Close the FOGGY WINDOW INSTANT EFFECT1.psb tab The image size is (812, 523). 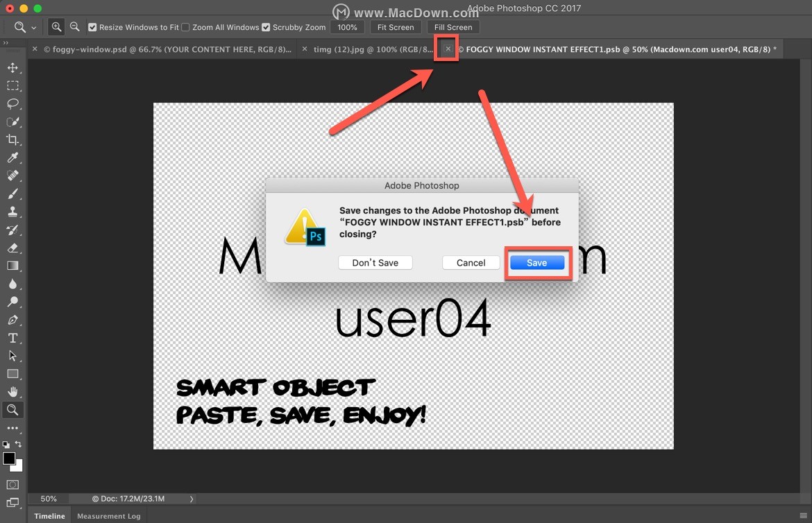coord(448,49)
